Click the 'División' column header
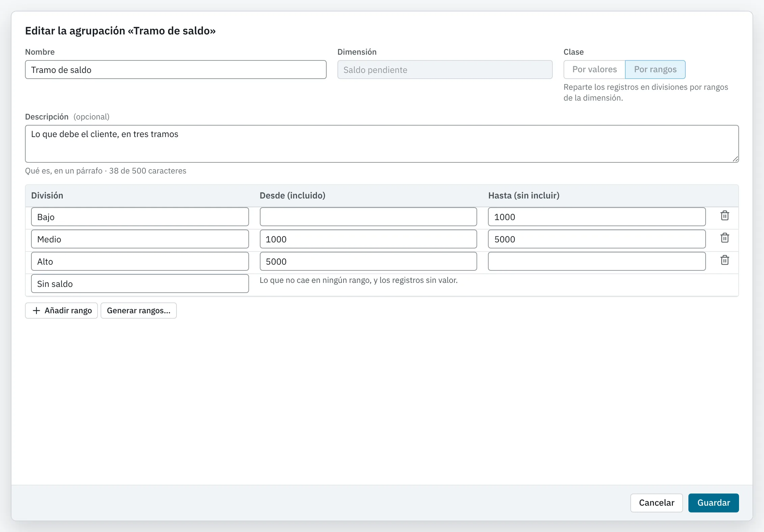The image size is (764, 532). point(47,195)
